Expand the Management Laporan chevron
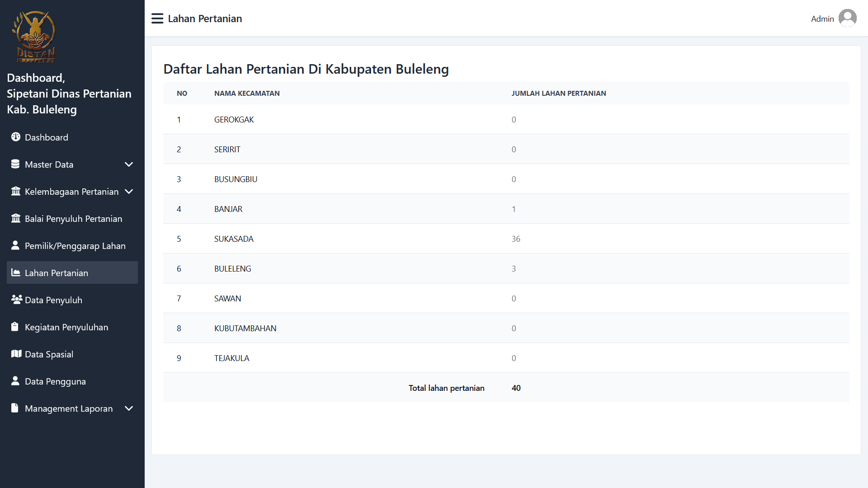The image size is (868, 488). click(x=129, y=408)
